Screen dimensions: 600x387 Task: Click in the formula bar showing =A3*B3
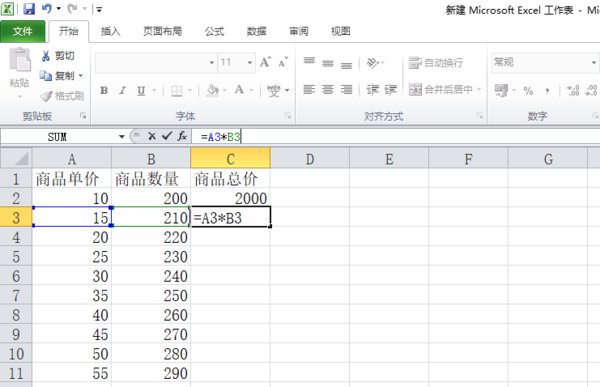(396, 137)
